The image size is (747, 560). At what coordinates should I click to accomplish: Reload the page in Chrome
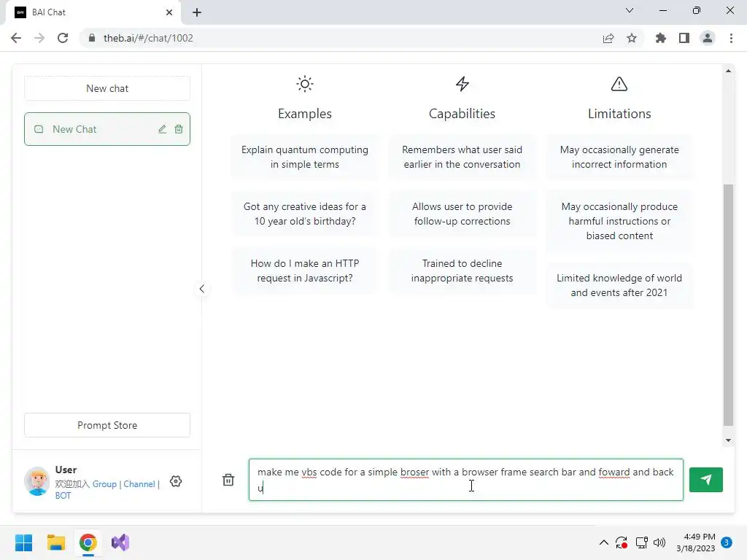63,38
